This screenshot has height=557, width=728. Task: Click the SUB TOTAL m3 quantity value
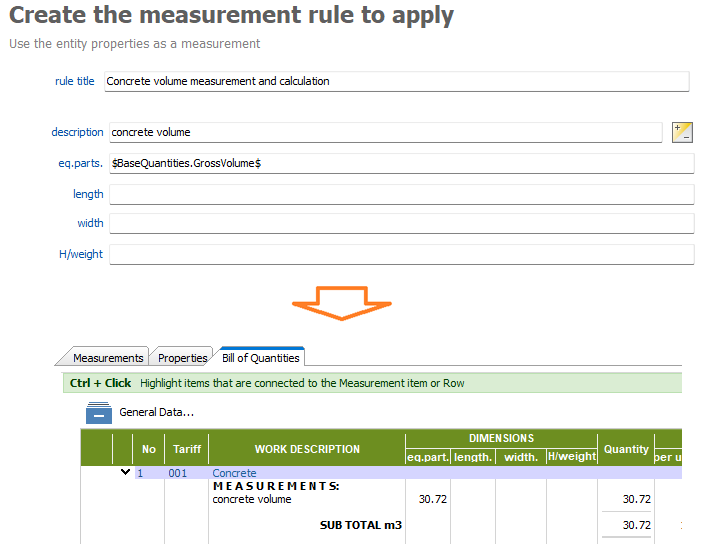click(636, 525)
